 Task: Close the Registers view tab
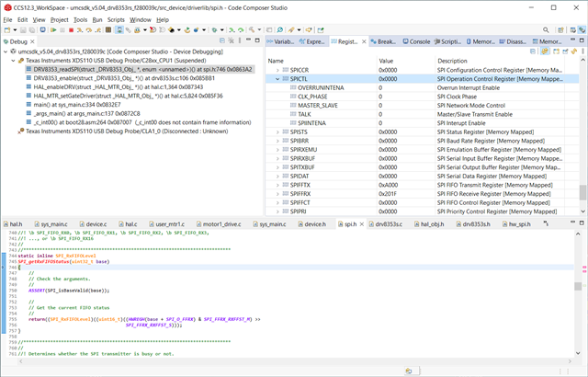[x=364, y=41]
